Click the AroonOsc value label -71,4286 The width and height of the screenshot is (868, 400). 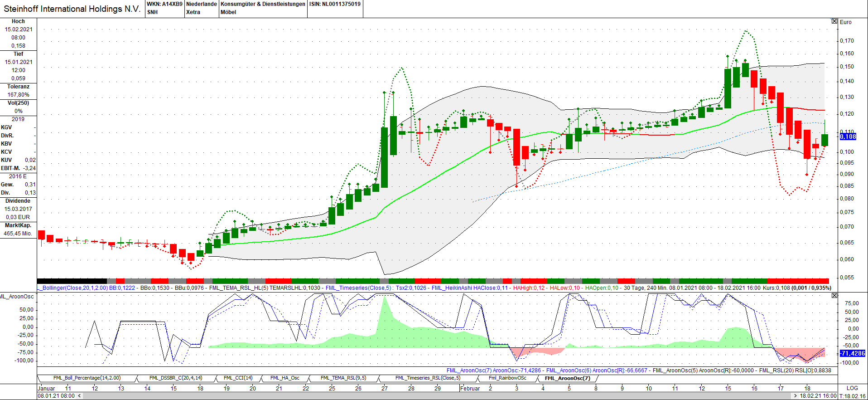(x=852, y=353)
